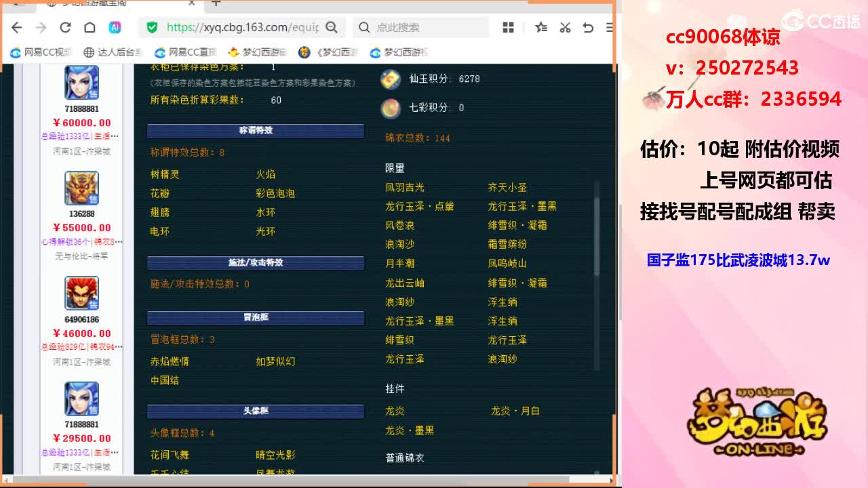
Task: Open the browser main menu
Action: [610, 27]
